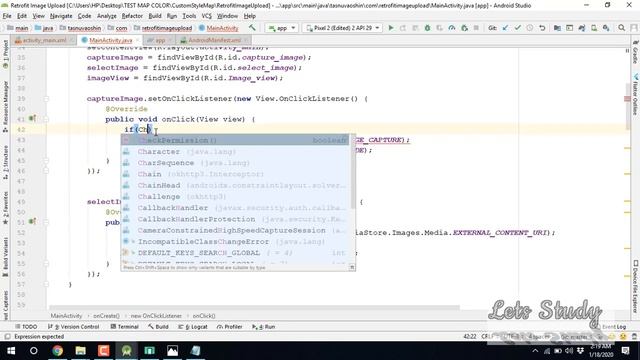Run the app with green play button
640x360 pixels.
click(391, 28)
